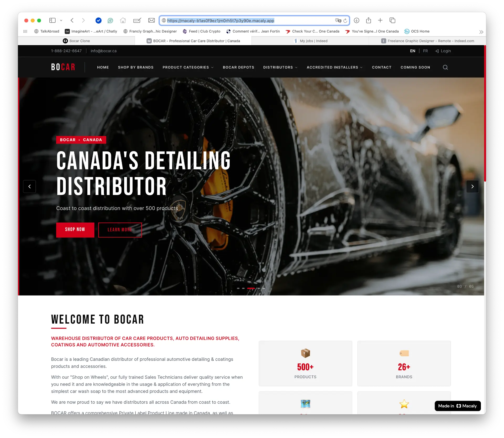Click the 500+ PRODUCTS stat card
The image size is (504, 438).
click(x=305, y=363)
